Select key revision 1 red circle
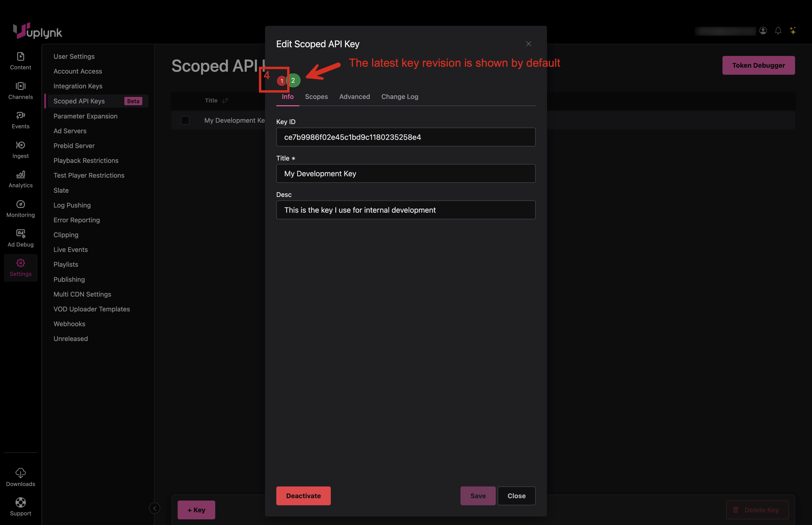812x525 pixels. 281,81
